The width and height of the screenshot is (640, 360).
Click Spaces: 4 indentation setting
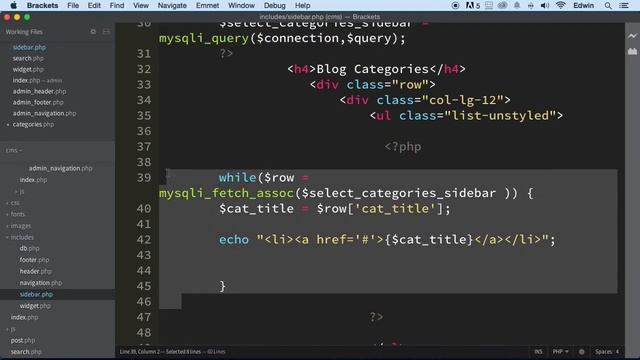click(607, 351)
